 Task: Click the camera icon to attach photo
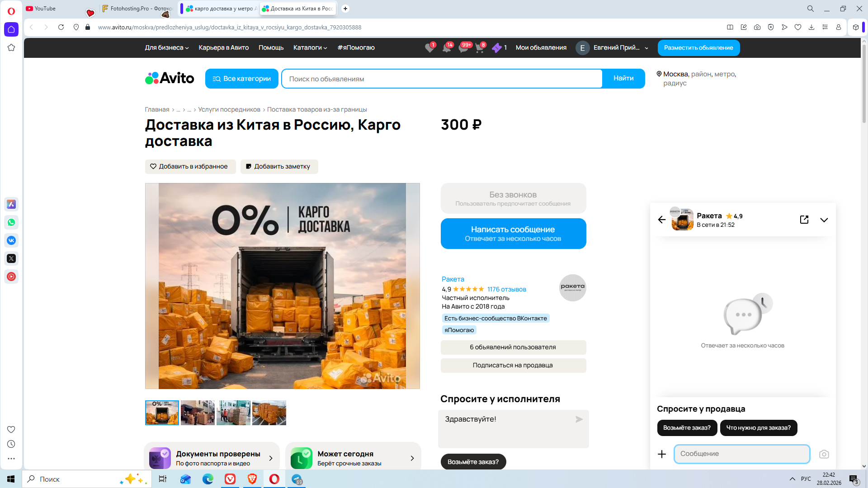click(x=824, y=454)
